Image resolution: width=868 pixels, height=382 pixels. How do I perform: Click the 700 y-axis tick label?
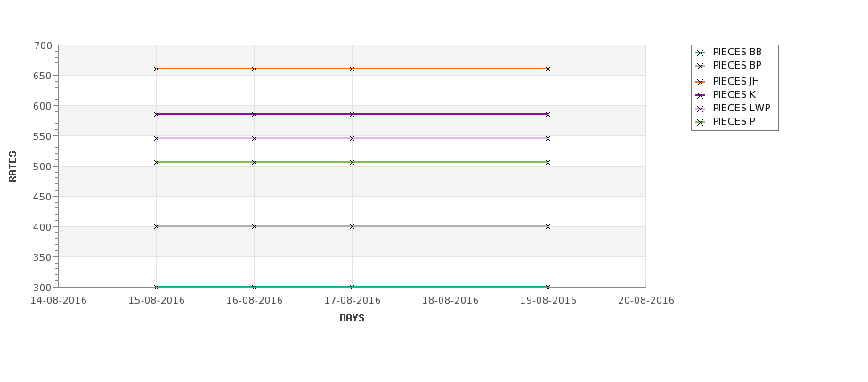[x=44, y=45]
